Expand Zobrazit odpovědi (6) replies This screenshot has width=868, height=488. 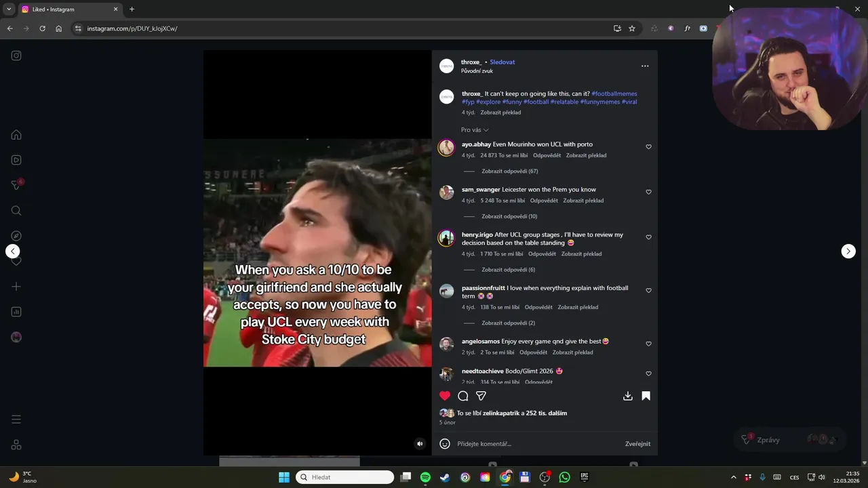[x=508, y=270]
